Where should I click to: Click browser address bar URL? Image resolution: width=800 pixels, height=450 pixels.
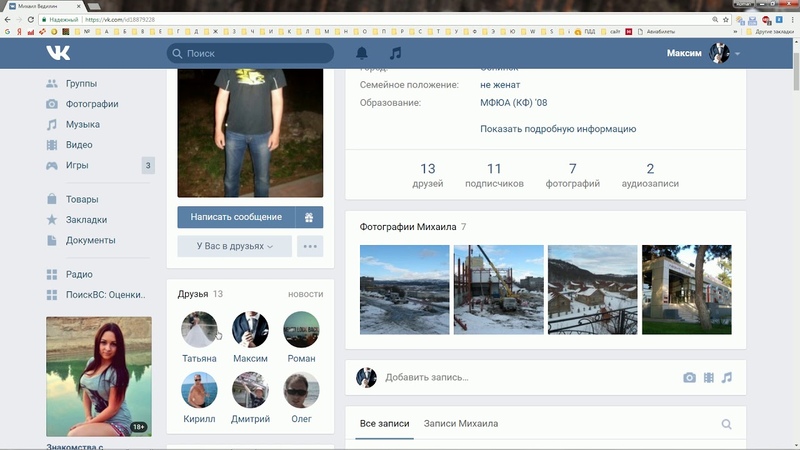tap(120, 19)
